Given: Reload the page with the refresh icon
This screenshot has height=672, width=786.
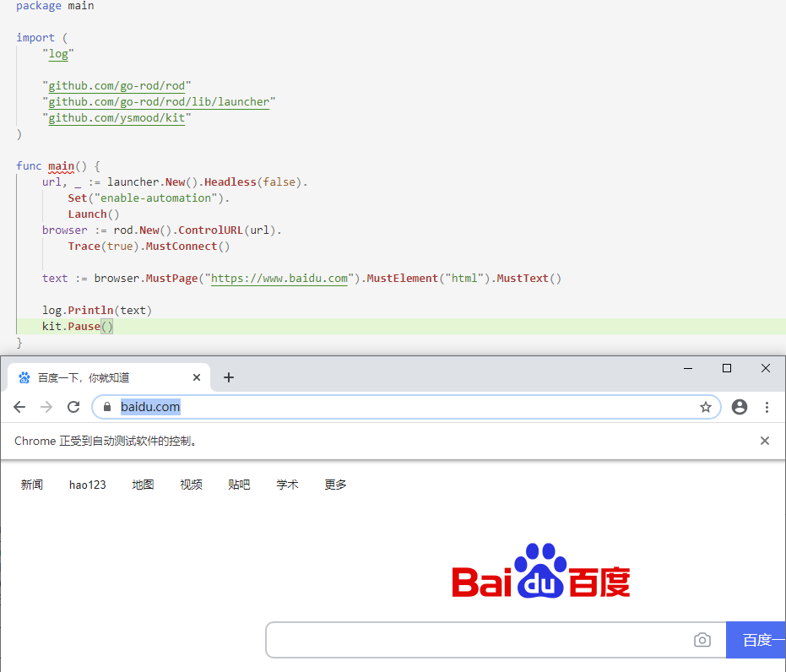Looking at the screenshot, I should (73, 407).
